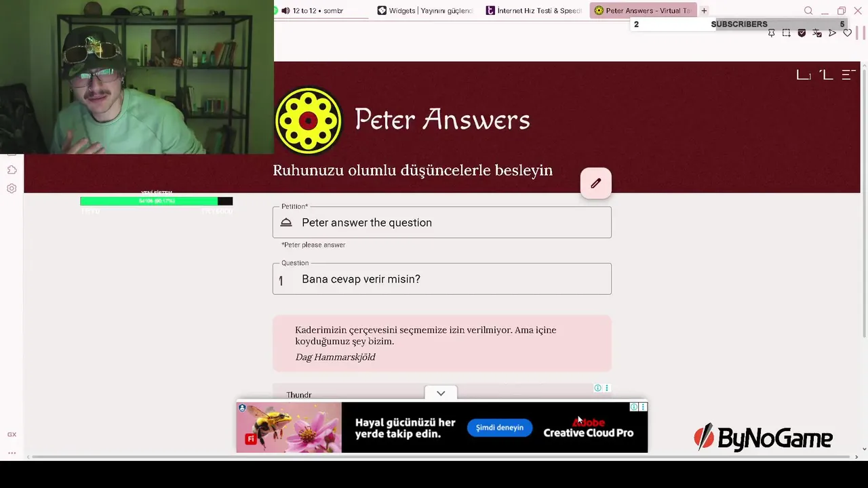The width and height of the screenshot is (868, 488).
Task: Pin the page with pushpin icon
Action: point(772,33)
